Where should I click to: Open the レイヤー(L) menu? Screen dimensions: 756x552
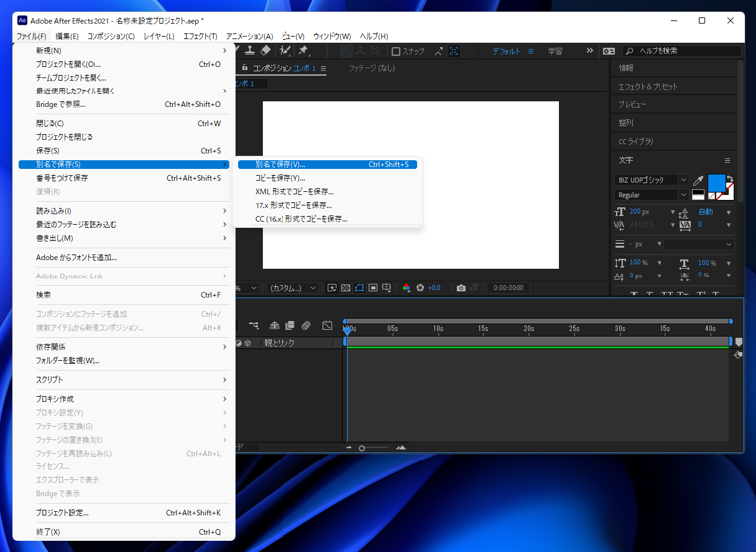tap(159, 36)
